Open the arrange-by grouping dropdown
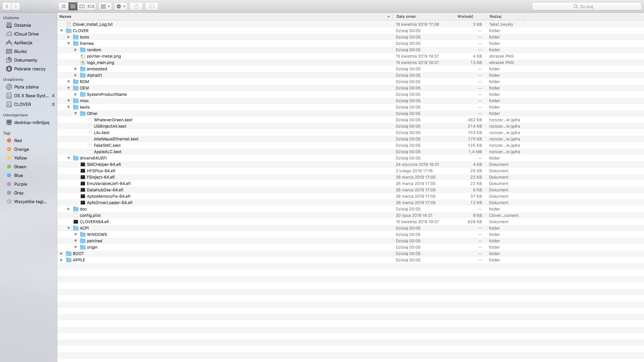This screenshot has height=362, width=644. (x=105, y=6)
